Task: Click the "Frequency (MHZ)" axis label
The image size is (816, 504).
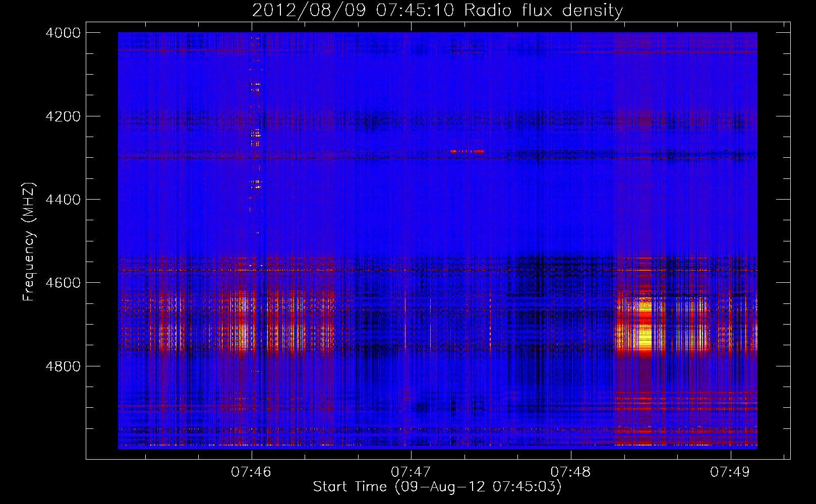Action: coord(29,242)
